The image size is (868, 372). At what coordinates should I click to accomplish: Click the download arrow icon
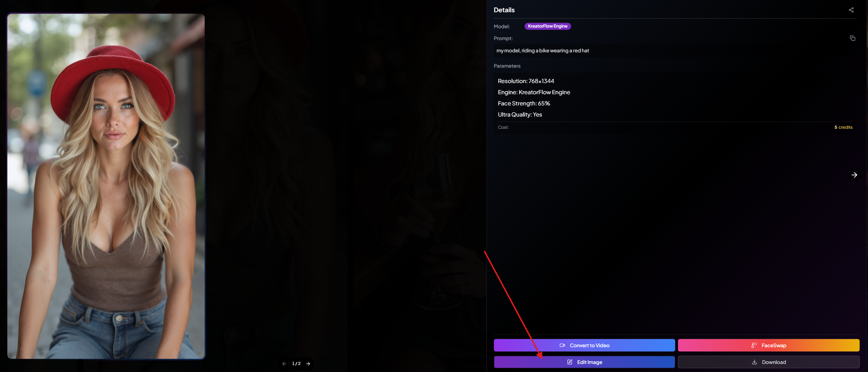pyautogui.click(x=754, y=362)
